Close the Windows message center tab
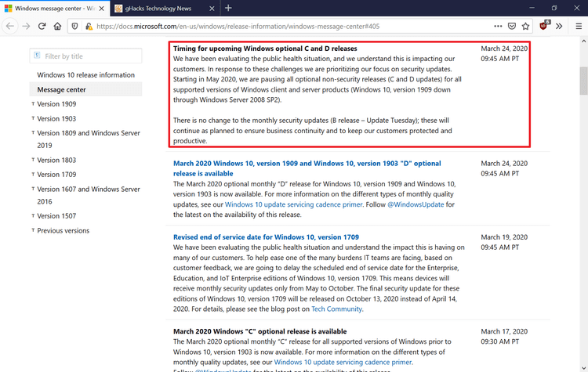Screen dimensions: 588x372 click(102, 9)
